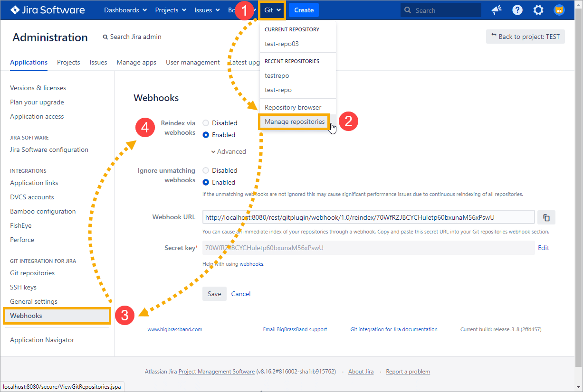Screen dimensions: 583x392
Task: Select Disabled for Ignore unmatching webhooks
Action: (x=206, y=170)
